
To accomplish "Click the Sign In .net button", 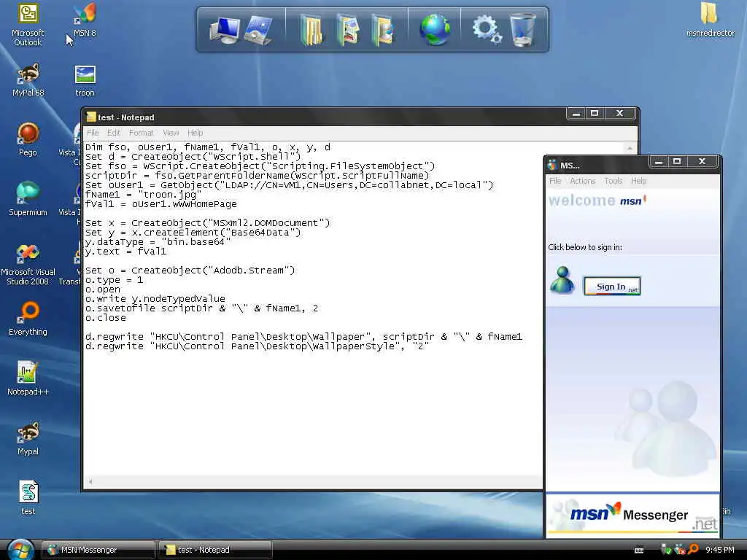I will pyautogui.click(x=612, y=286).
